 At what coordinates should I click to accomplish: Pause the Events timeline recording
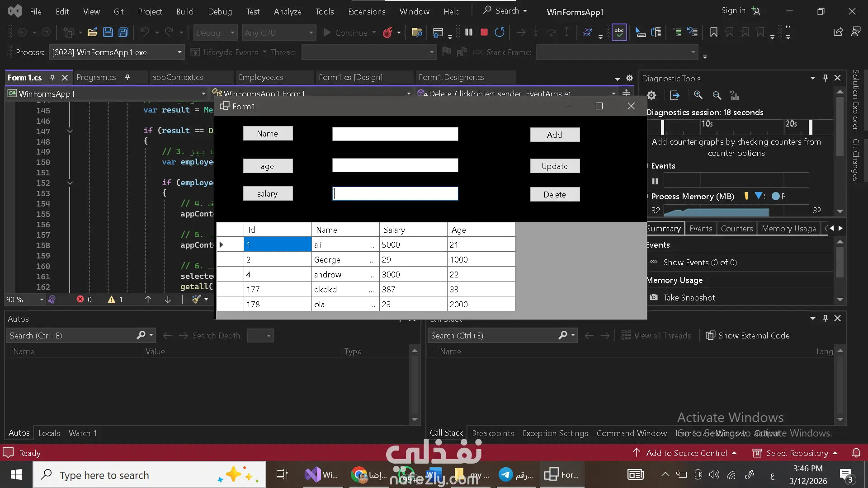coord(655,181)
